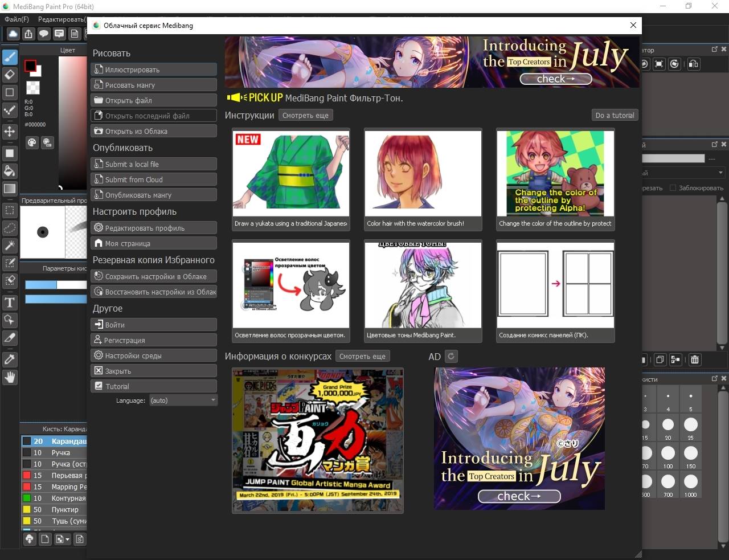Viewport: 729px width, 560px height.
Task: Select the Hand tool
Action: [x=10, y=377]
